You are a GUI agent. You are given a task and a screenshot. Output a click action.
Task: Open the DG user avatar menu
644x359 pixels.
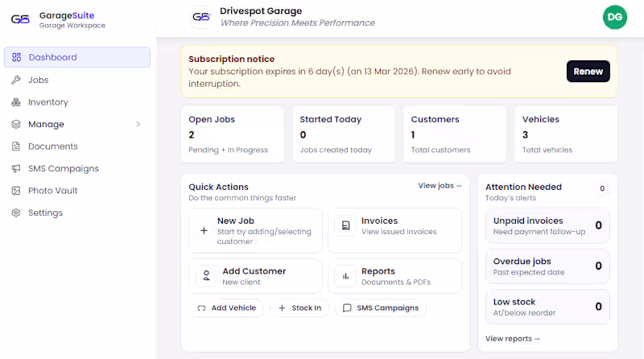click(614, 17)
